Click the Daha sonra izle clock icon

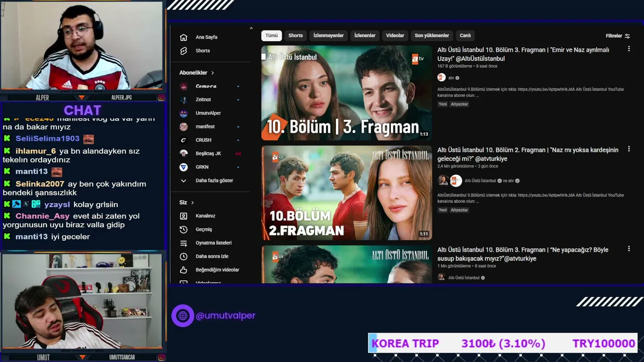pos(184,256)
